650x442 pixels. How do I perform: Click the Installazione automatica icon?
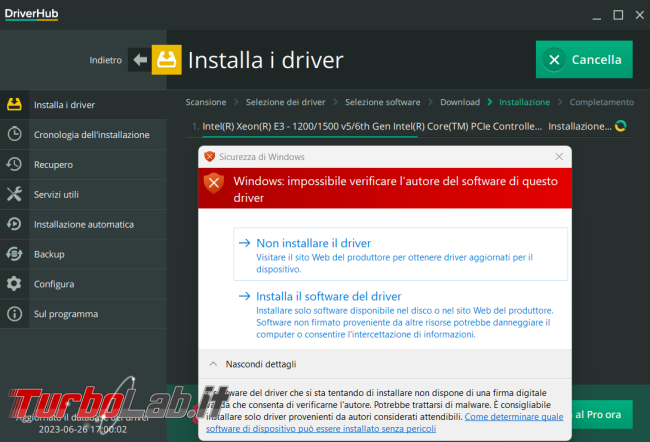[14, 224]
